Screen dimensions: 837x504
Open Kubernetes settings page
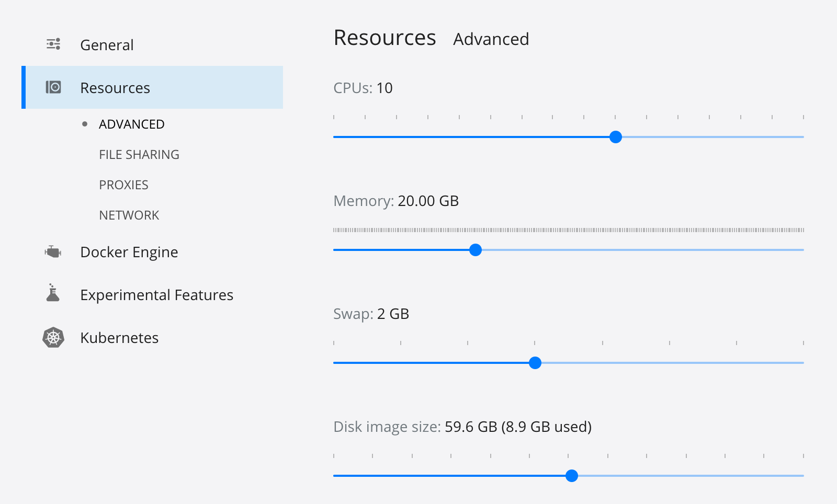pos(119,338)
